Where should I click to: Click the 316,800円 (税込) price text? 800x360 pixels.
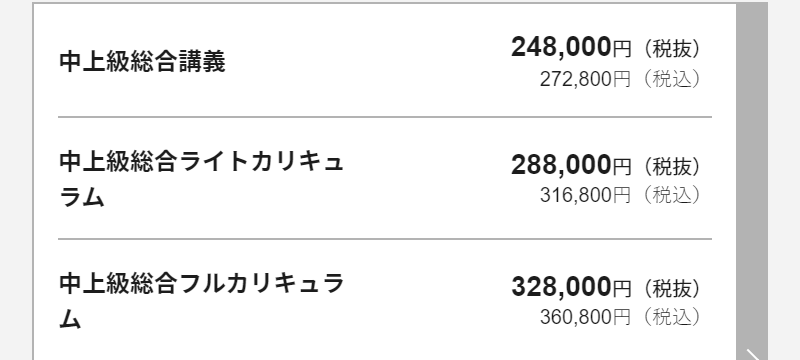(x=619, y=195)
